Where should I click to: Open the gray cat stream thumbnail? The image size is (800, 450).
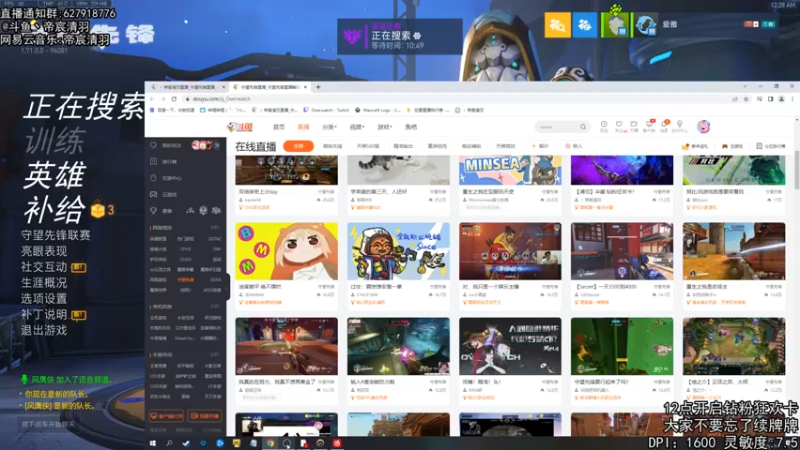coord(398,170)
